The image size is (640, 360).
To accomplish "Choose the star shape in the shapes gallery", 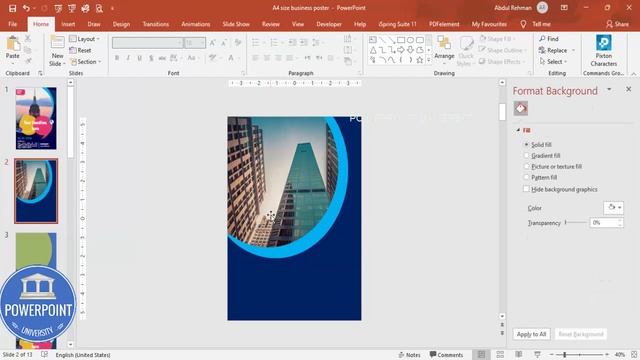I will pyautogui.click(x=420, y=60).
